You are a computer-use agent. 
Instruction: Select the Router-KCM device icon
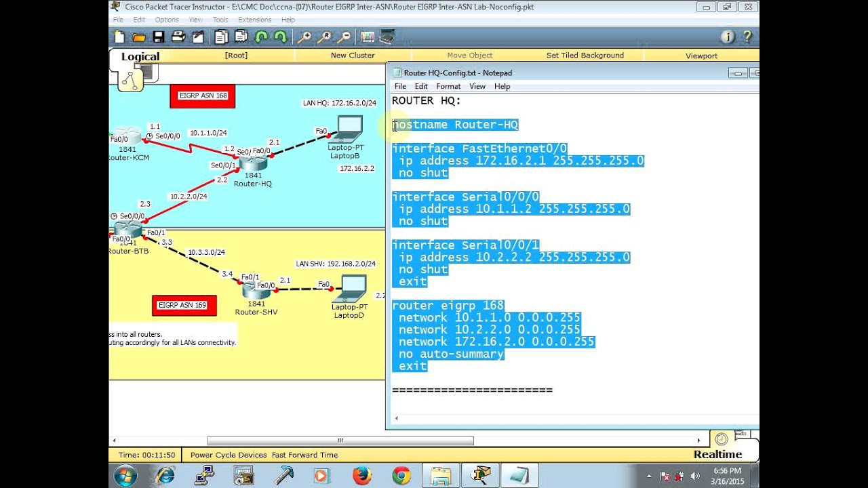pyautogui.click(x=127, y=136)
